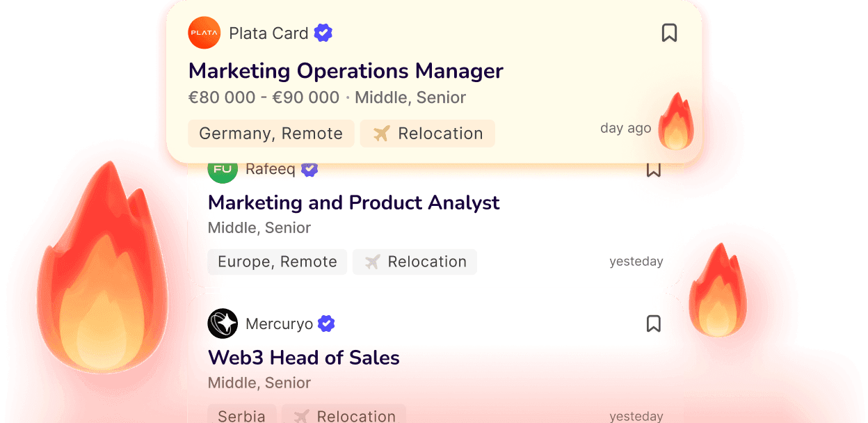This screenshot has width=868, height=423.
Task: Click Relocation tag on Rafeeq job
Action: pos(415,262)
